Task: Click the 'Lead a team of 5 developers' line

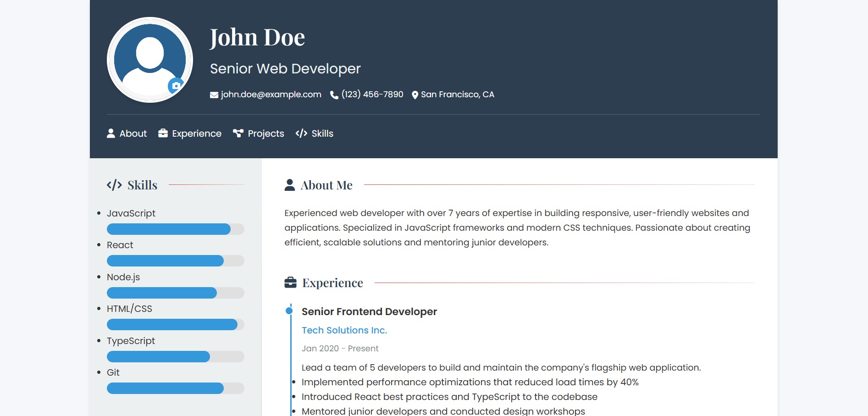Action: pyautogui.click(x=501, y=367)
